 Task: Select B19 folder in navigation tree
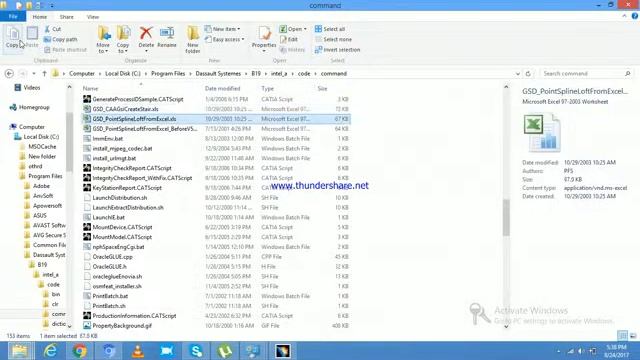pos(38,264)
